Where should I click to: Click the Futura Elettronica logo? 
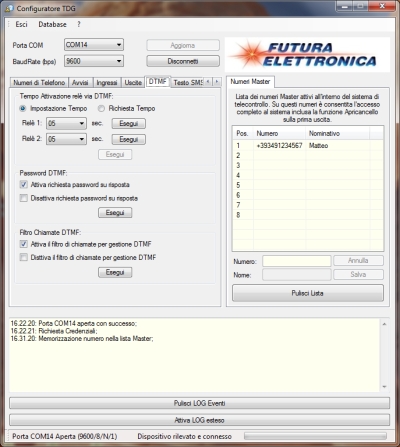307,55
